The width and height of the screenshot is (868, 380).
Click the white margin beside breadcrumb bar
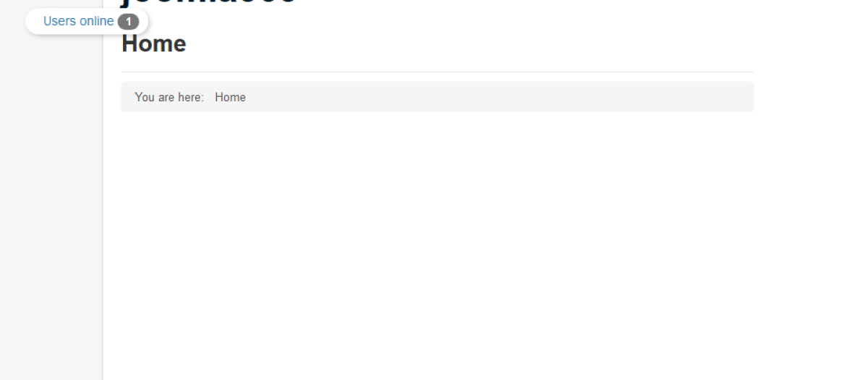click(x=810, y=97)
